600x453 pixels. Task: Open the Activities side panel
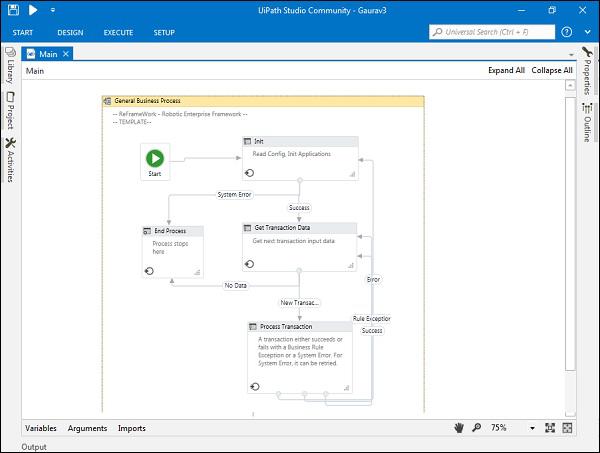point(11,160)
